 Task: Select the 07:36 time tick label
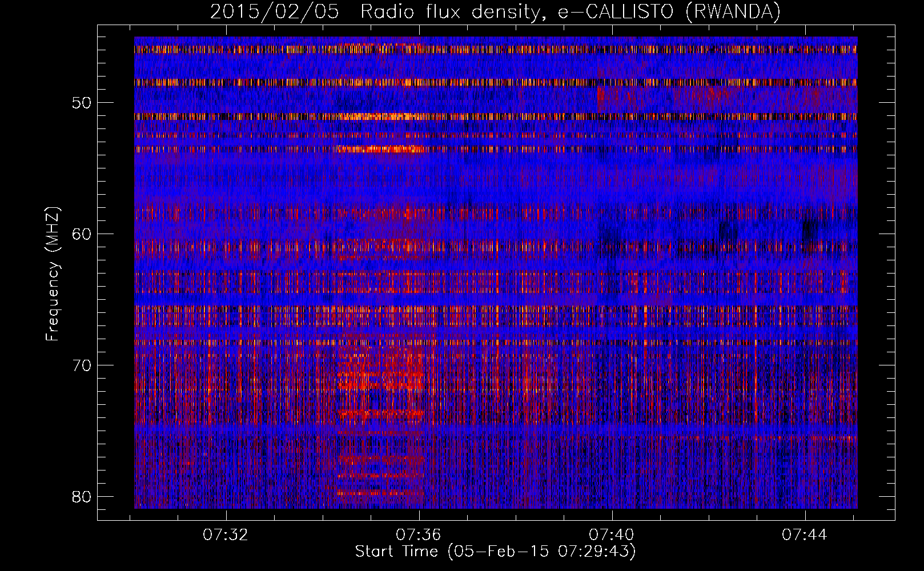pos(419,535)
